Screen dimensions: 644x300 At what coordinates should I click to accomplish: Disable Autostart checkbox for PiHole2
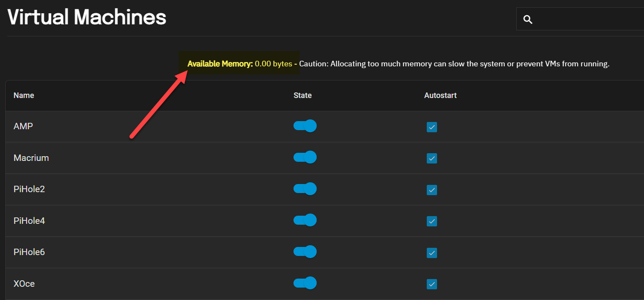[x=432, y=190]
